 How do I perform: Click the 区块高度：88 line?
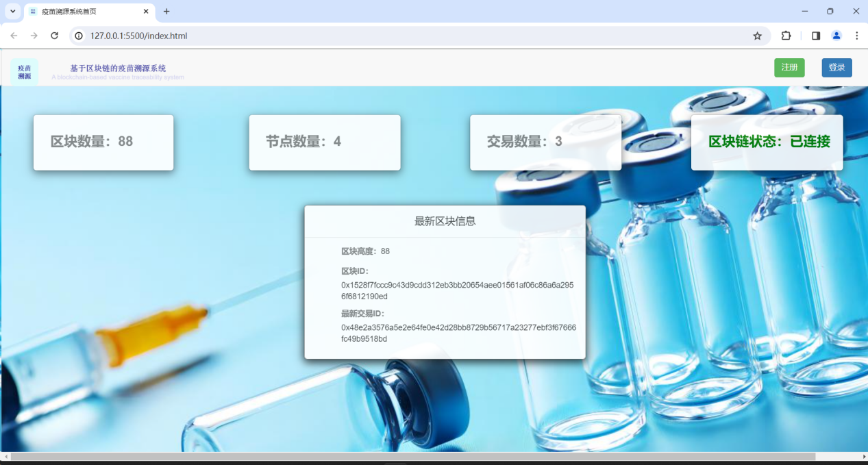[365, 251]
